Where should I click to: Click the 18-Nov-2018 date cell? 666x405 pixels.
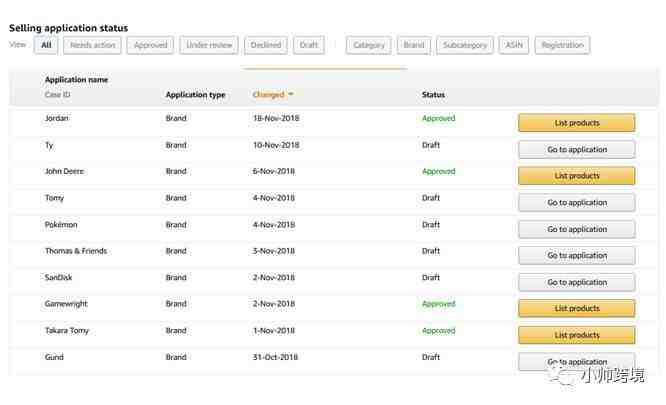[276, 118]
